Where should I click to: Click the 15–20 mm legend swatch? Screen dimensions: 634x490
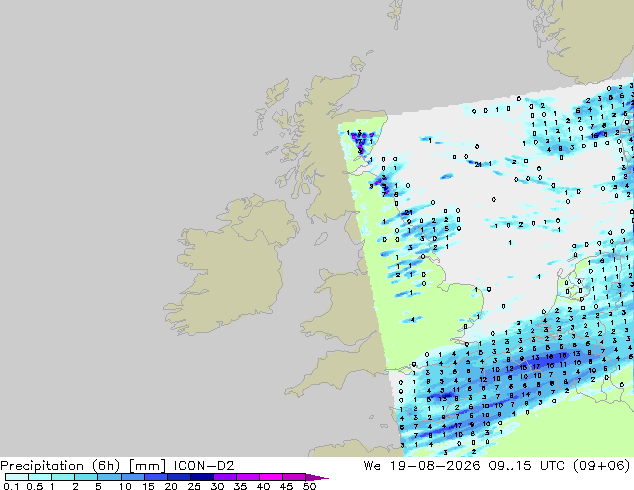155,477
